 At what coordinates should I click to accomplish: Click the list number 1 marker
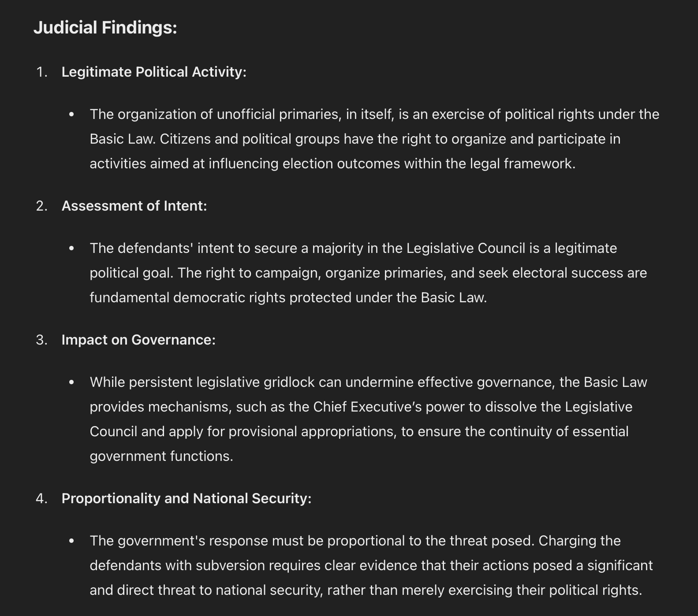pos(41,72)
